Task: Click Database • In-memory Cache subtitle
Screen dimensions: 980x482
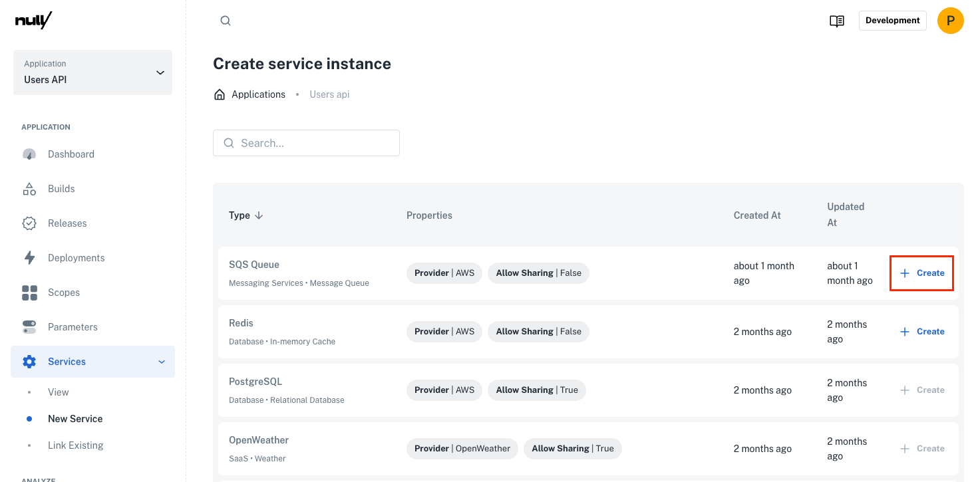Action: coord(282,342)
